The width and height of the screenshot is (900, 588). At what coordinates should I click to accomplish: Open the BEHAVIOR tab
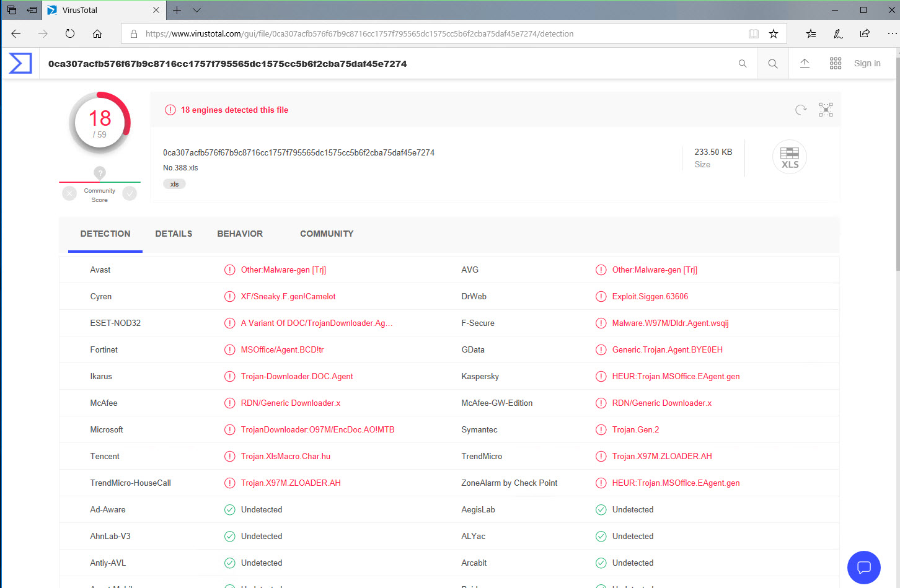[240, 234]
